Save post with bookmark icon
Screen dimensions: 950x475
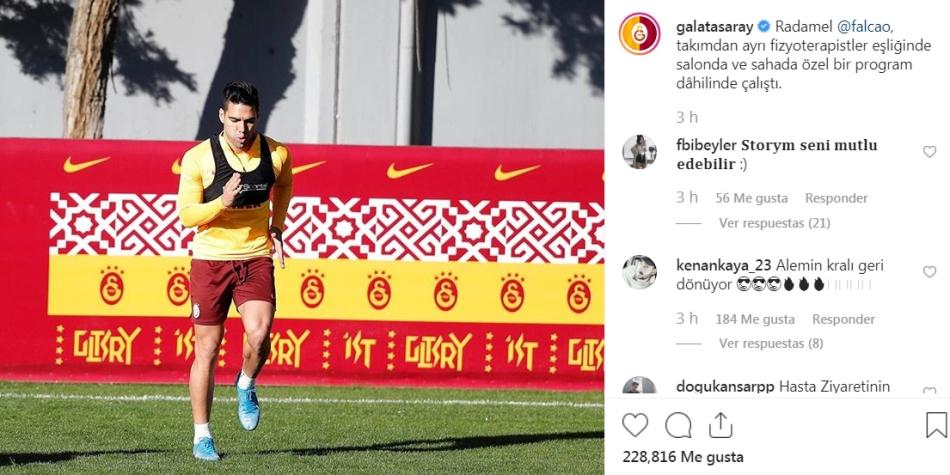(936, 425)
